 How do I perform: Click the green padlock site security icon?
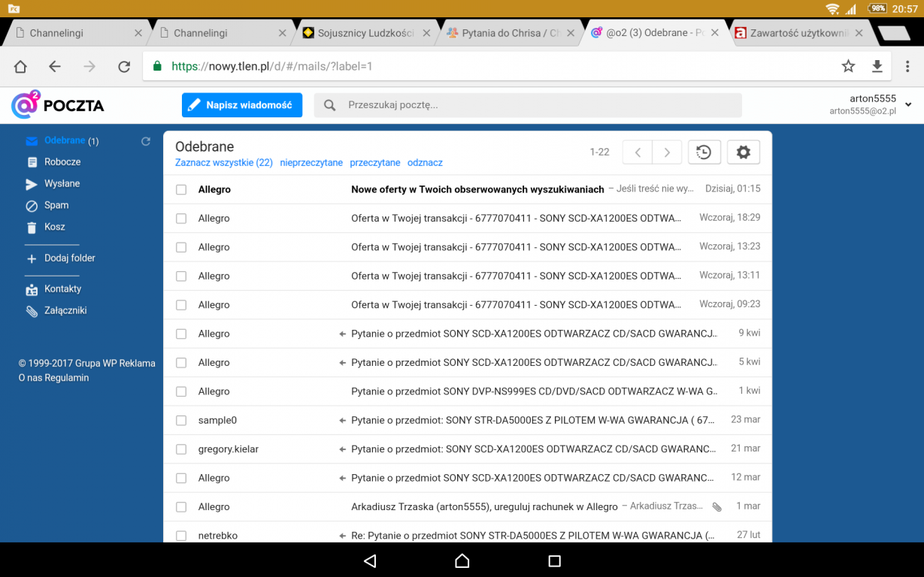click(x=157, y=66)
